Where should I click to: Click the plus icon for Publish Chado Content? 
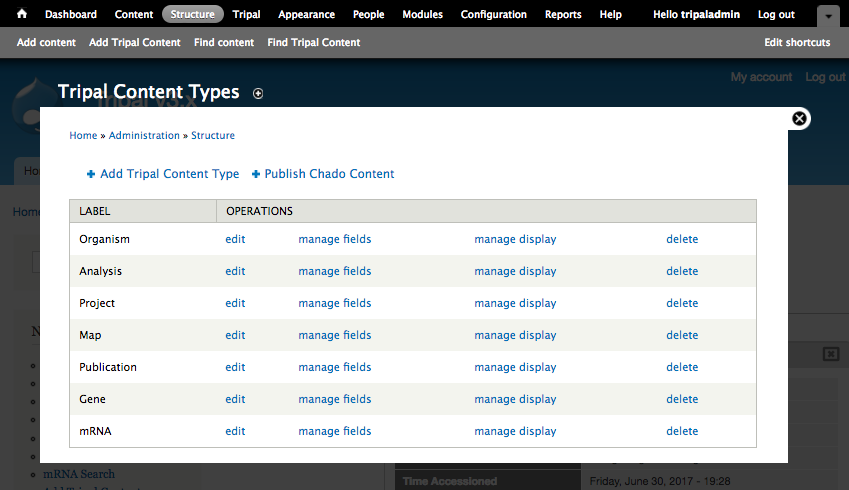coord(256,174)
